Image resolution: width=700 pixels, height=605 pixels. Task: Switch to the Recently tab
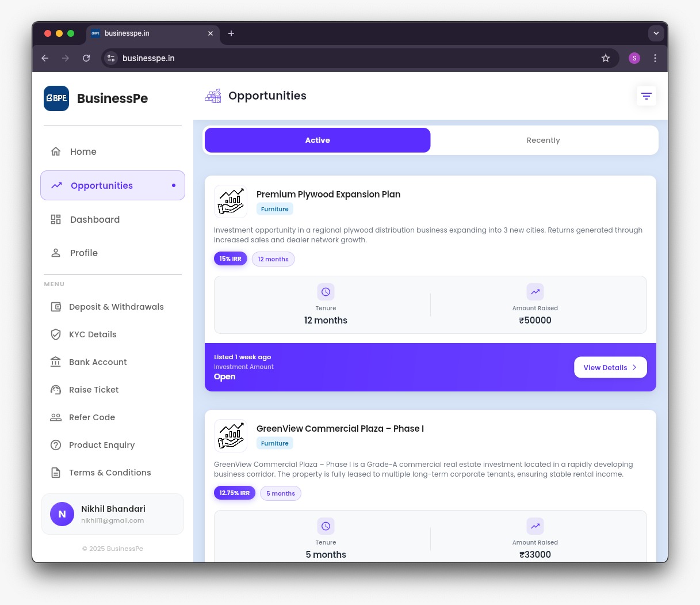543,140
